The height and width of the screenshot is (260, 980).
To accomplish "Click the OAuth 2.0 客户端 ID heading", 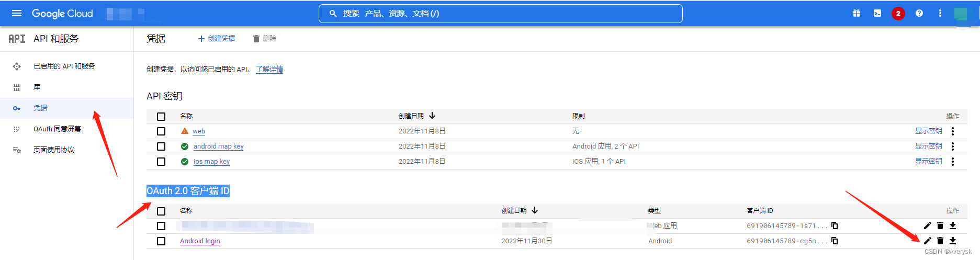I will point(188,191).
